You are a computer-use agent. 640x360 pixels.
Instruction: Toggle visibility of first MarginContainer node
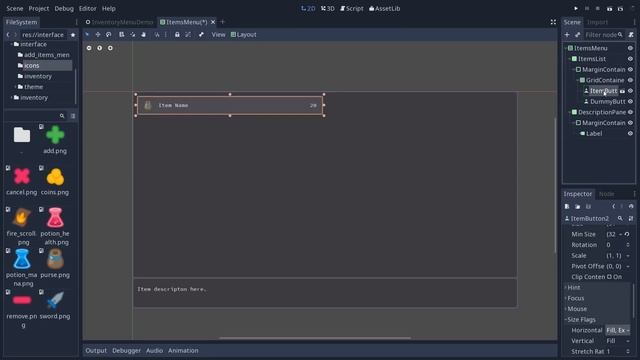tap(630, 70)
